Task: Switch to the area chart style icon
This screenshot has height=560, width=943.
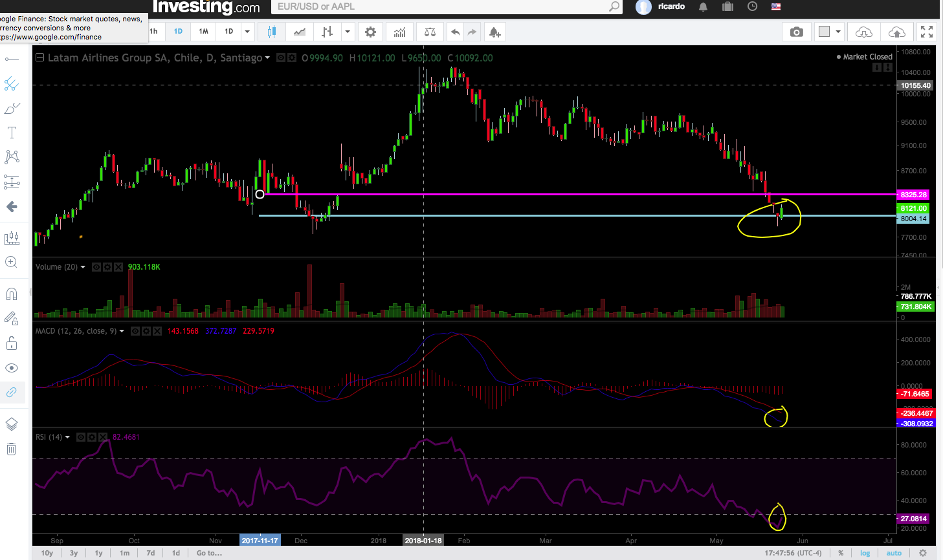Action: tap(300, 32)
